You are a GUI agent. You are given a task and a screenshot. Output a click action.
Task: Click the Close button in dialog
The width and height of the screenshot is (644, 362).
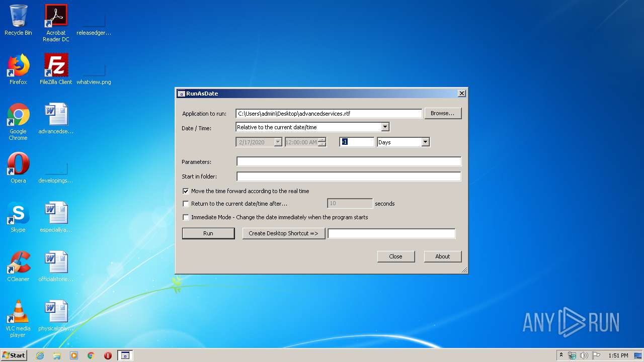[x=396, y=256]
